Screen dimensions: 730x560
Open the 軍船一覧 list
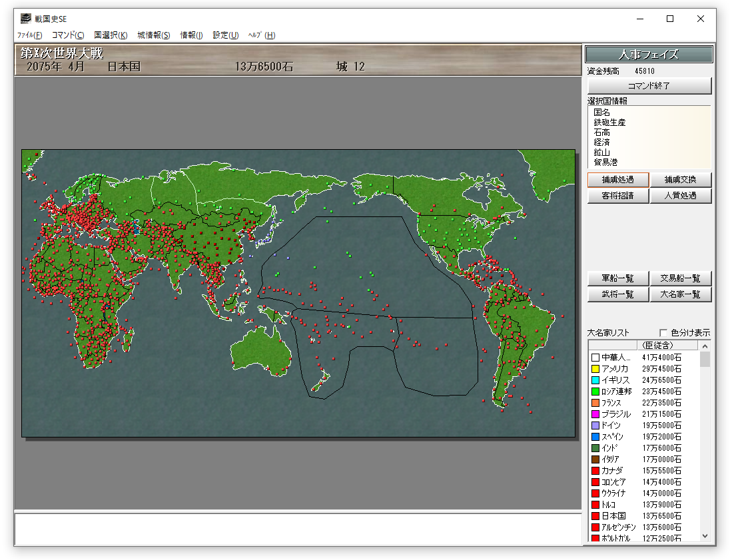[617, 278]
